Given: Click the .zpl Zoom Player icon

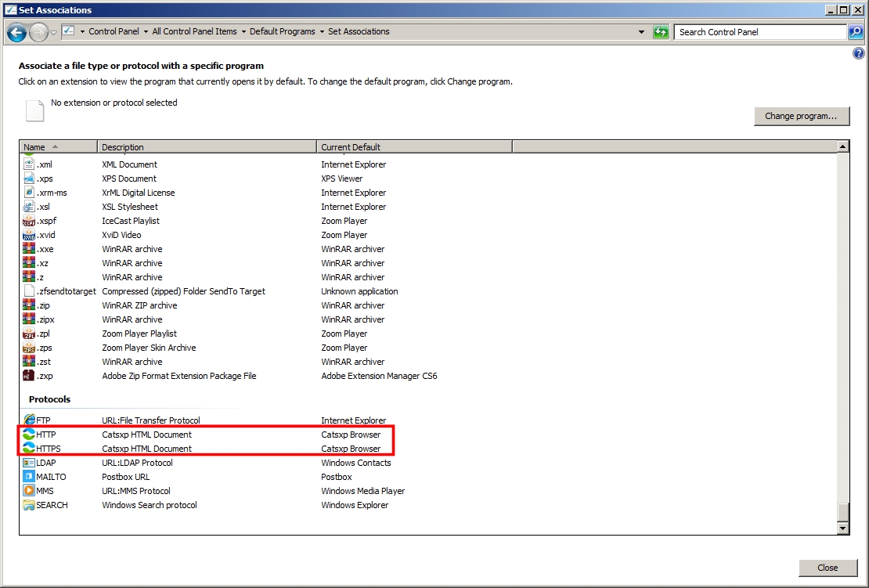Looking at the screenshot, I should point(29,334).
